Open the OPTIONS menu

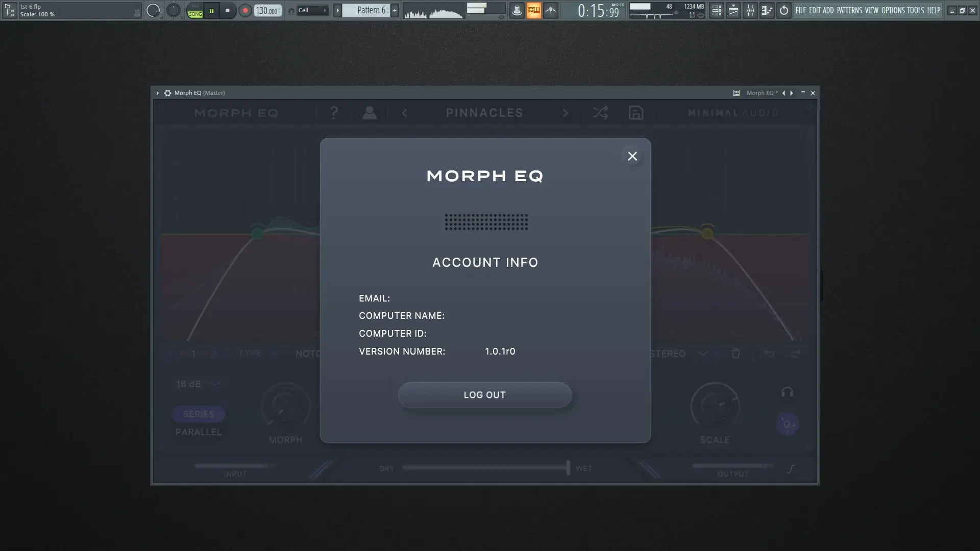[x=893, y=10]
